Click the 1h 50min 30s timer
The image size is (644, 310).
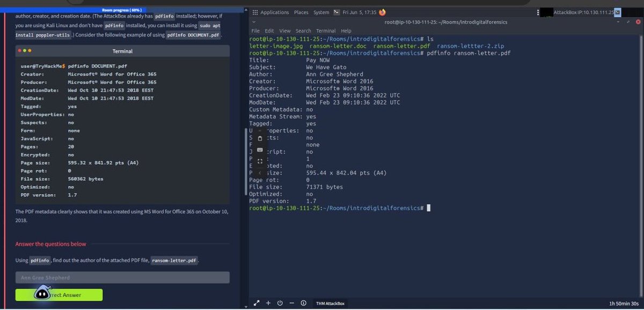click(624, 304)
